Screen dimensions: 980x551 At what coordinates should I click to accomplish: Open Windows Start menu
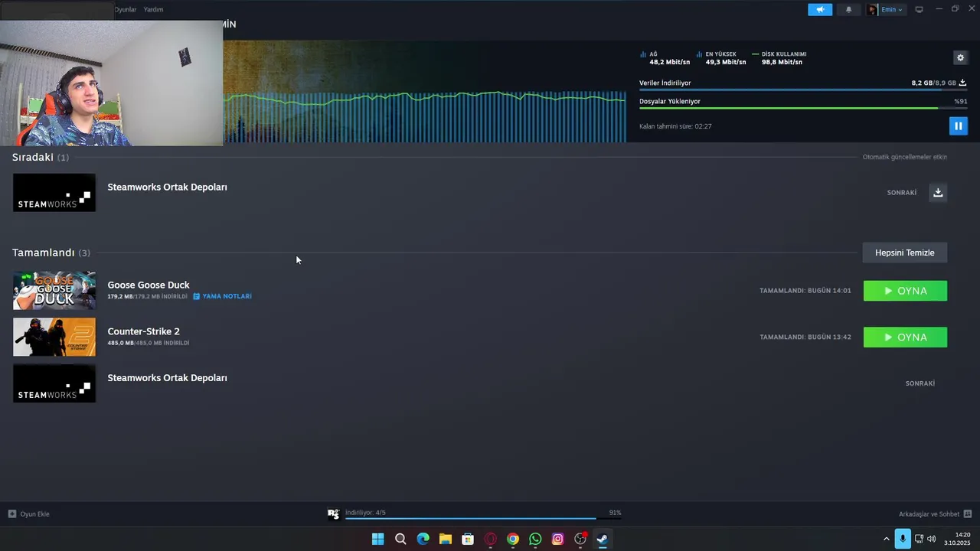(377, 539)
